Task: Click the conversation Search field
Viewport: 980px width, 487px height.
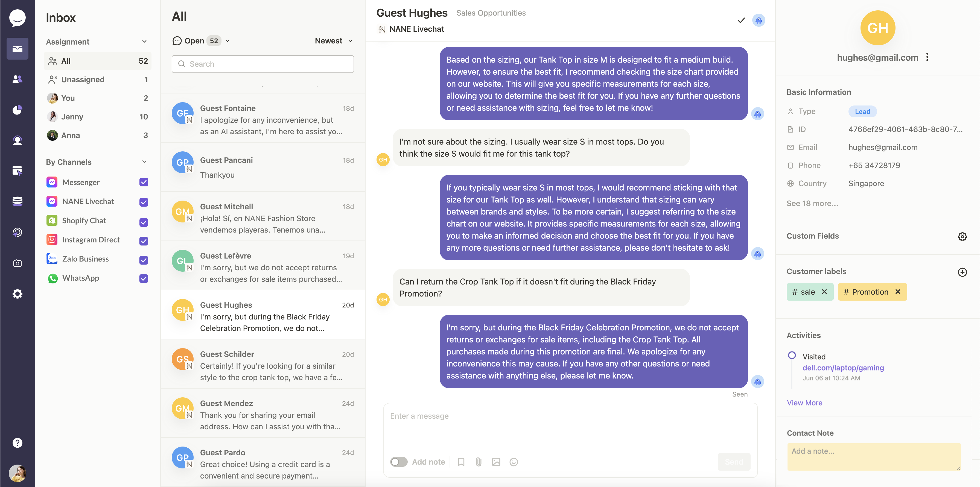Action: coord(262,64)
